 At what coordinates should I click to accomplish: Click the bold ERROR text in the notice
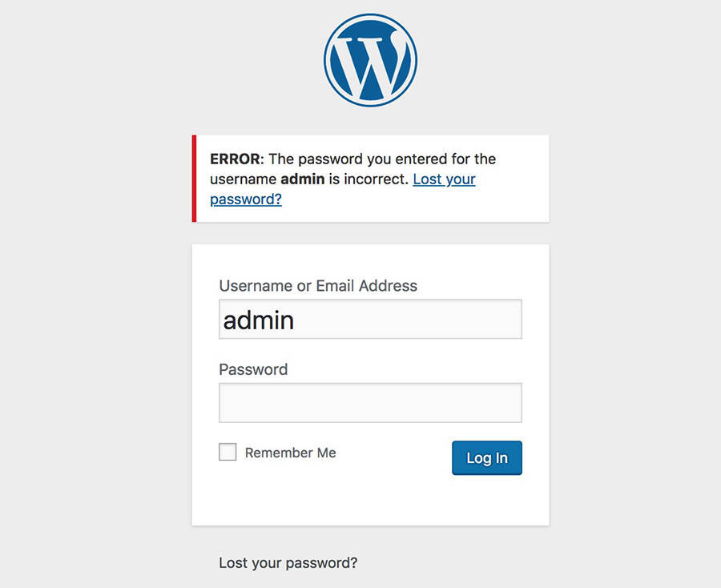click(235, 159)
